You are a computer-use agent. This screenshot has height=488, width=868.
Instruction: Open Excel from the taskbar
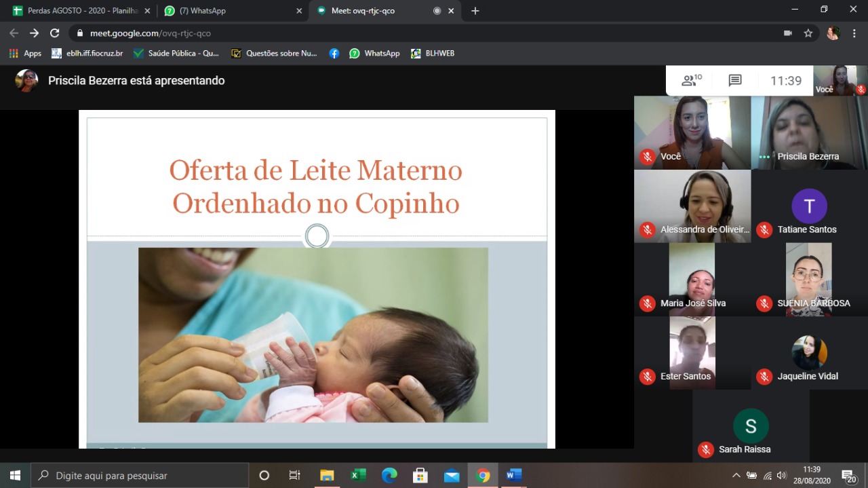click(x=358, y=475)
